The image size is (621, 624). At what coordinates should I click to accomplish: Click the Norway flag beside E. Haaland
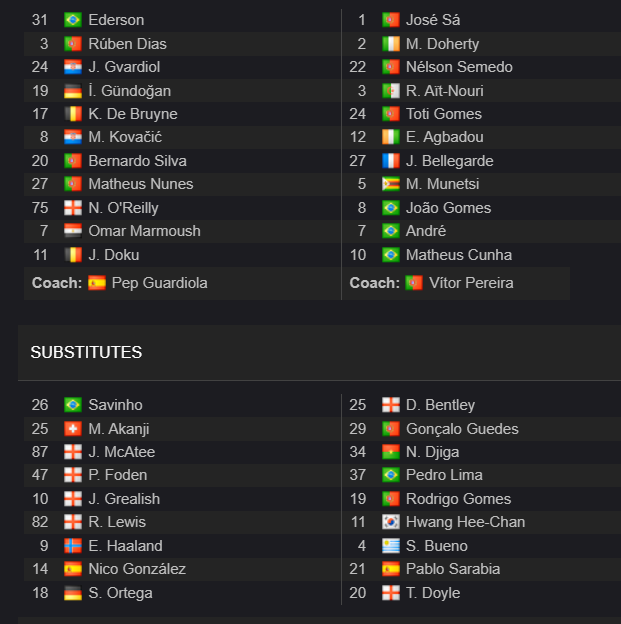73,546
